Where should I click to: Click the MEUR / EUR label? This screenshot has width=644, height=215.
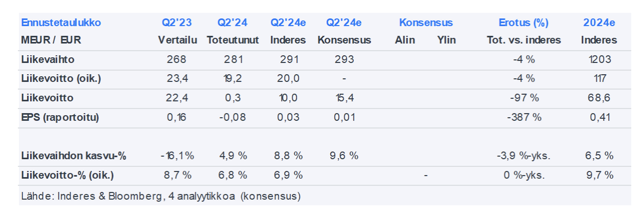pyautogui.click(x=51, y=40)
